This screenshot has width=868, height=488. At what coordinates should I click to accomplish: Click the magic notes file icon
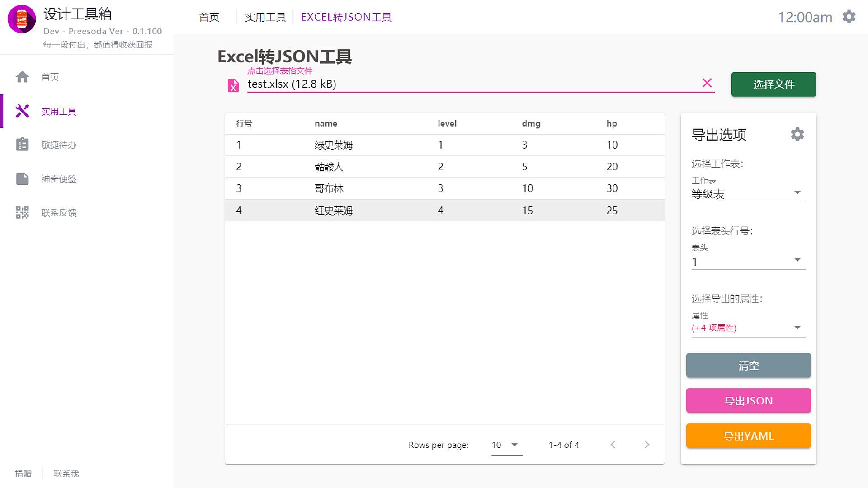[x=22, y=179]
